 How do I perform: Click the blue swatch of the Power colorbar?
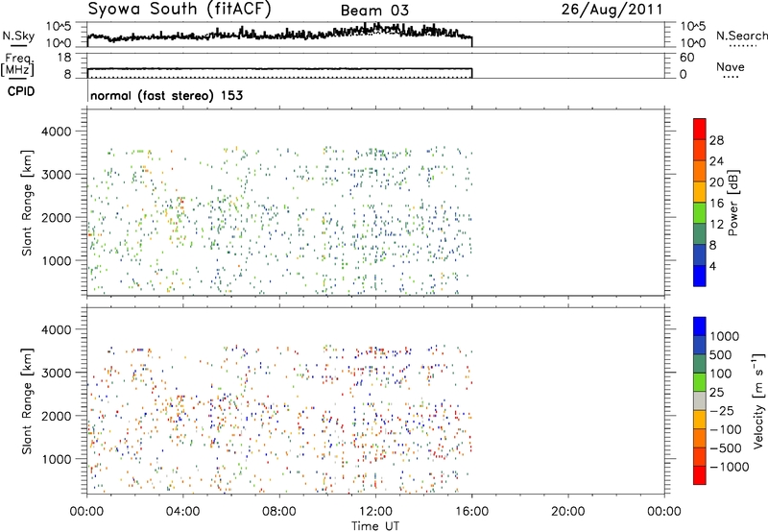(x=700, y=276)
